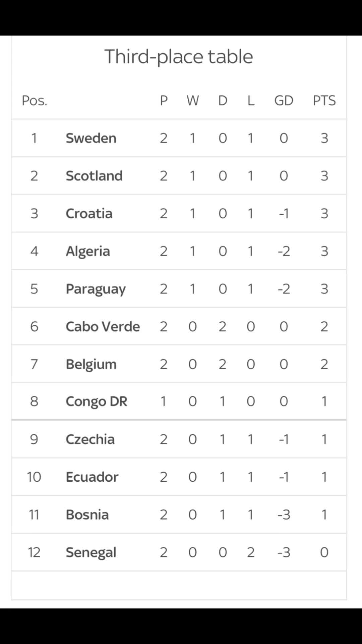
Task: Open the Scotland team row
Action: click(x=179, y=176)
